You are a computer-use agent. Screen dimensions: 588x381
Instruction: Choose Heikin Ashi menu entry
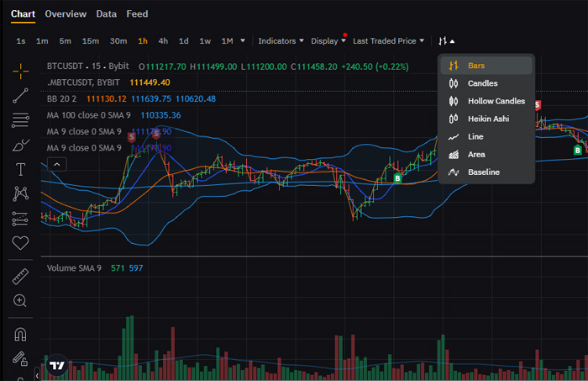point(486,119)
